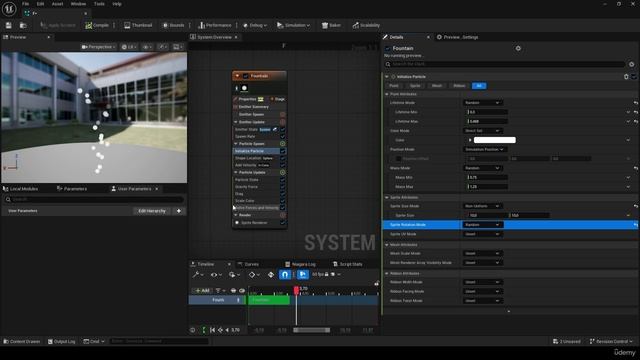Generate asset Thumbnail from toolbar

(x=138, y=25)
